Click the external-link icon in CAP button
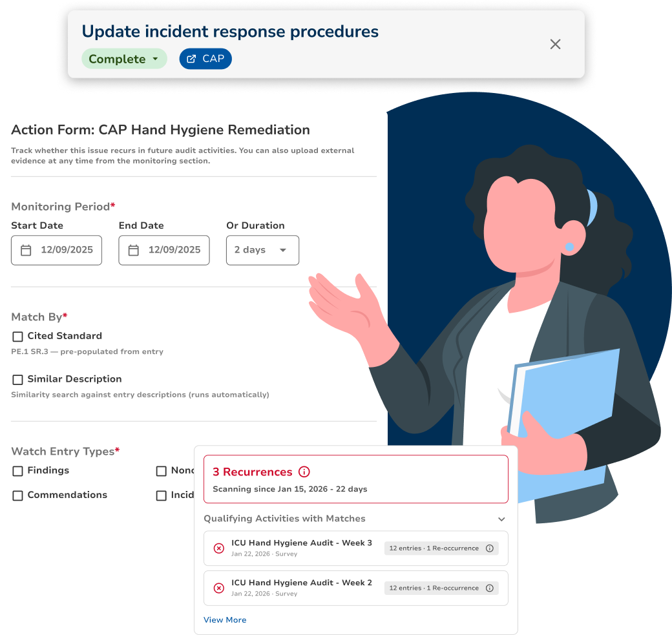Viewport: 672px width, 635px height. 191,59
